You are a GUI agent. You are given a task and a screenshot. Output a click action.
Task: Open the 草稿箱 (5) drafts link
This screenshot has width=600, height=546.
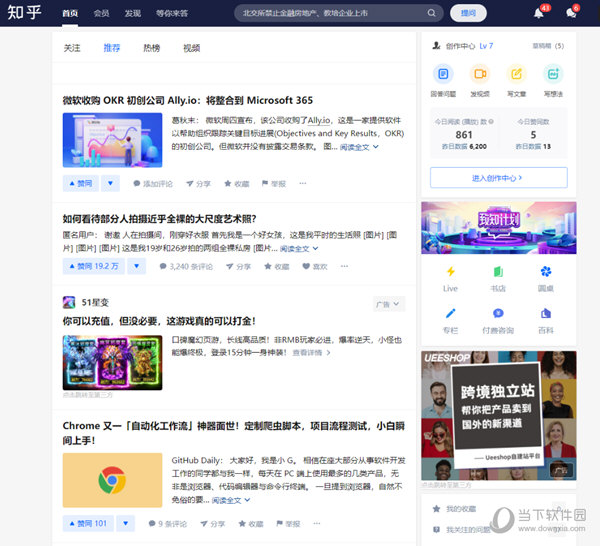pyautogui.click(x=548, y=46)
